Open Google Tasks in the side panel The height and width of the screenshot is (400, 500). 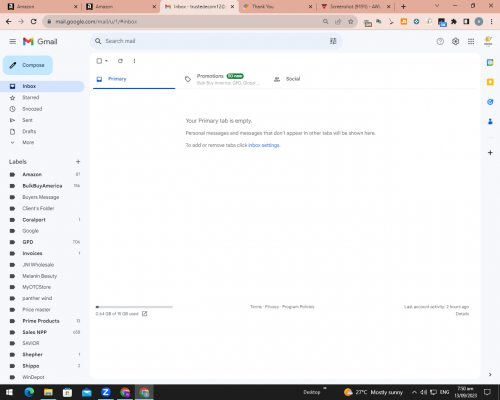pos(490,102)
